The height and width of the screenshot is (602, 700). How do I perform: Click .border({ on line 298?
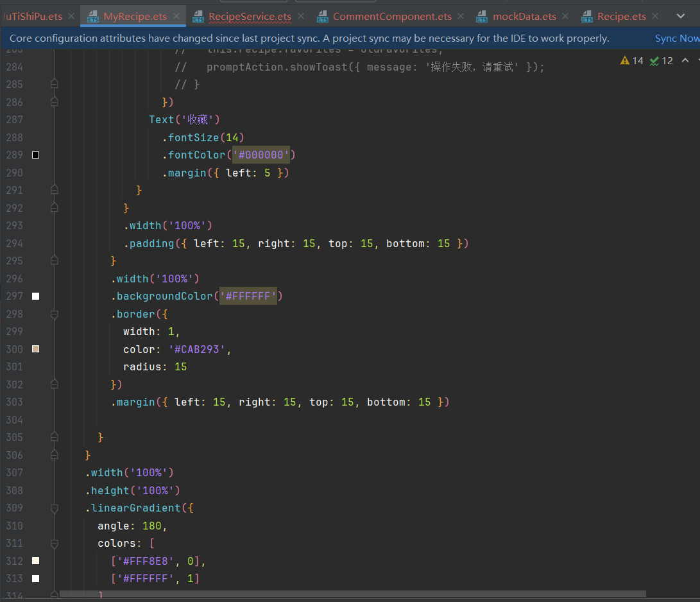click(139, 314)
